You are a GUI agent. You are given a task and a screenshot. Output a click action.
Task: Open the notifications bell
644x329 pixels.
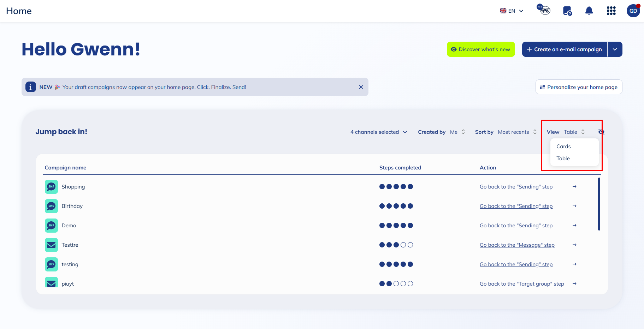589,11
